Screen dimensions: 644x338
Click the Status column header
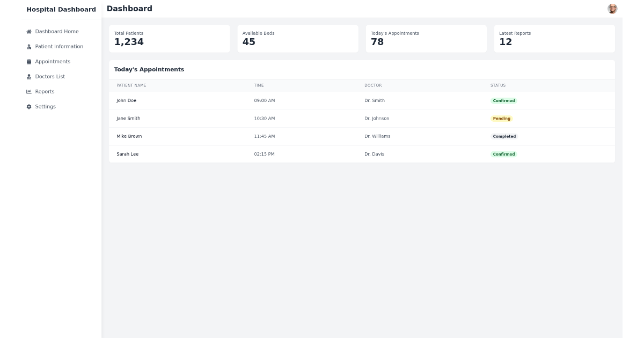click(x=498, y=85)
